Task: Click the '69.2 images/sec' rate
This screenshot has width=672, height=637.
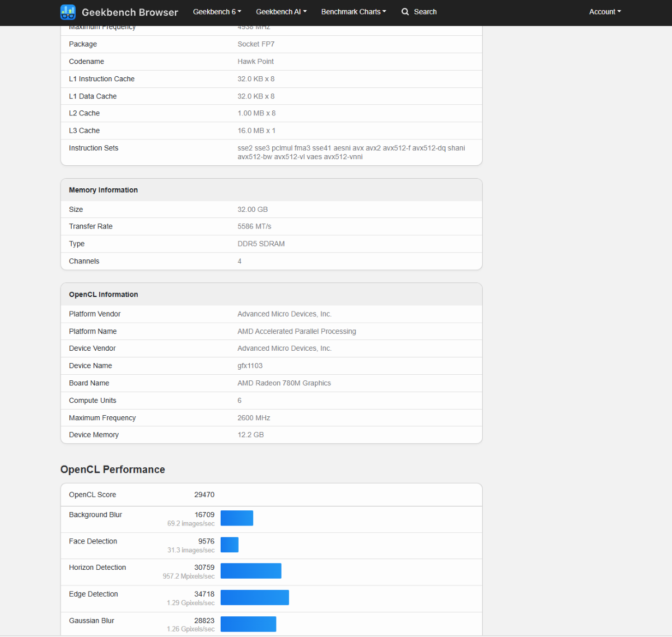Action: [191, 524]
